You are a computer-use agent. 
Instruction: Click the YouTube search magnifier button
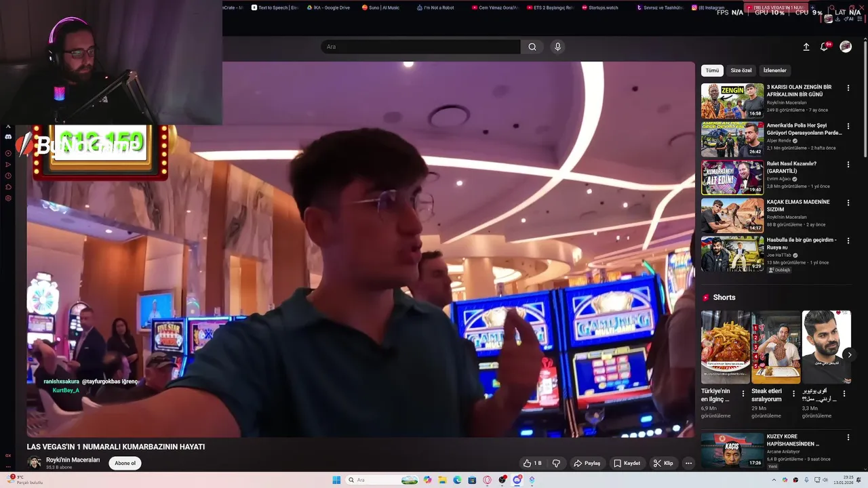tap(532, 47)
